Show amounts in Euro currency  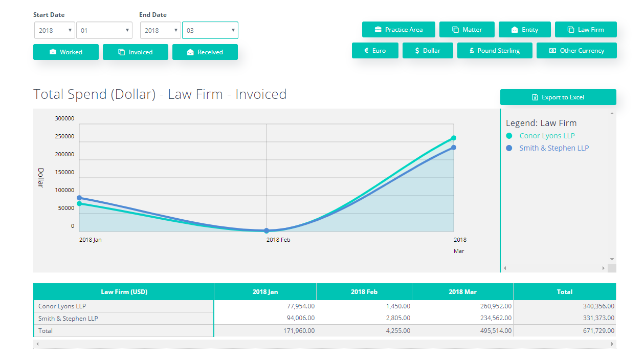coord(375,50)
